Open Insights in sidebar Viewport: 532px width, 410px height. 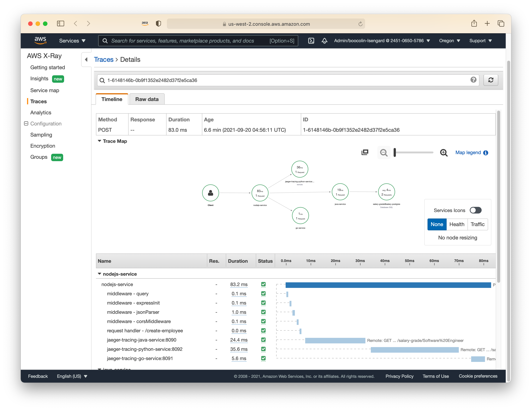click(39, 79)
